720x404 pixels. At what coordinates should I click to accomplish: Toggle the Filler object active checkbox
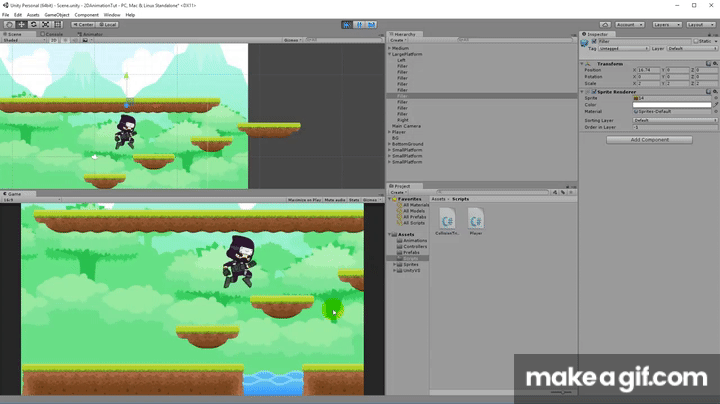point(594,41)
